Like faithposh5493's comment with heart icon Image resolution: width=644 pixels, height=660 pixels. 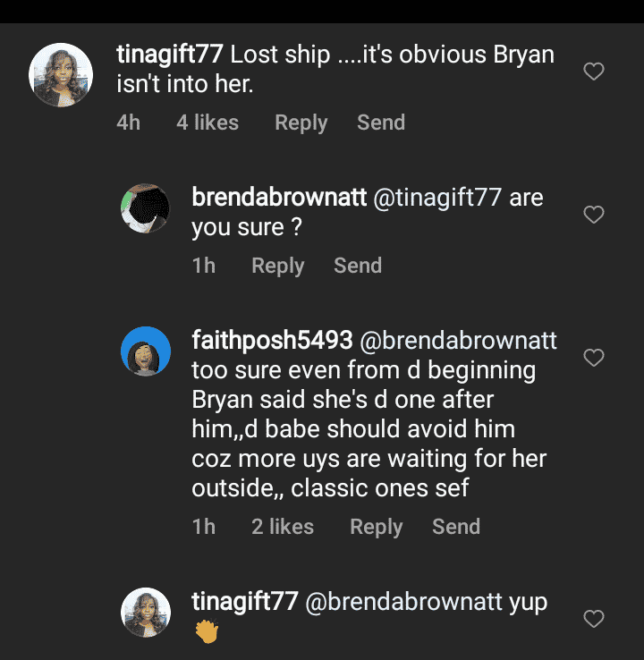click(594, 358)
